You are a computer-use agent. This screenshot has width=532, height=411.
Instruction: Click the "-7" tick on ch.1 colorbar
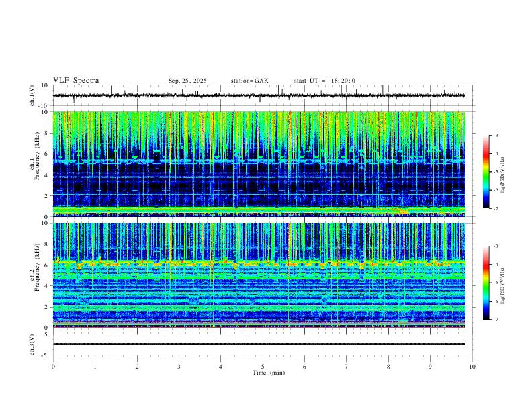495,209
